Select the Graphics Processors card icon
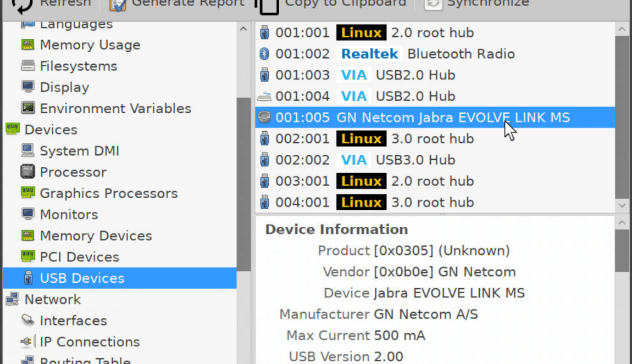This screenshot has height=364, width=632. click(28, 193)
